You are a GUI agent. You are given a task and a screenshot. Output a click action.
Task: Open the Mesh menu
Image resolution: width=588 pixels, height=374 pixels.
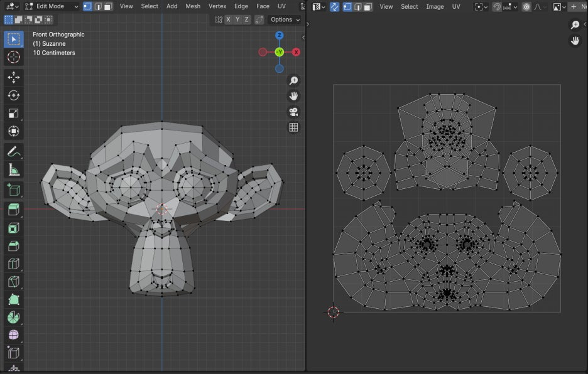[193, 6]
